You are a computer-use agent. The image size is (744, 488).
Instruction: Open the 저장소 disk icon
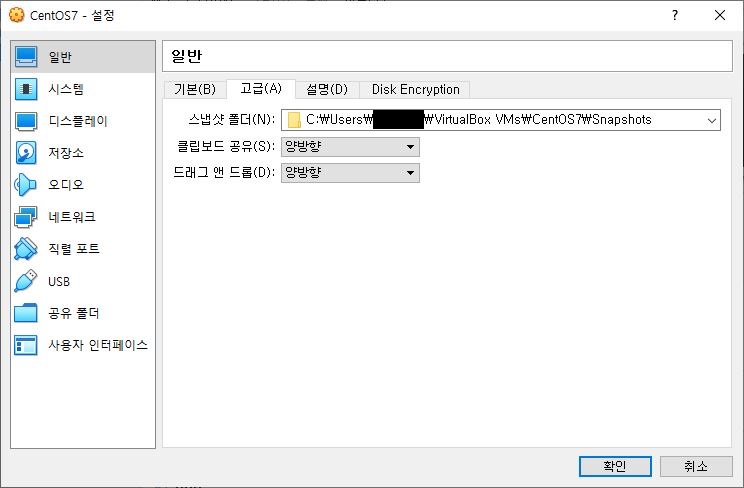(x=26, y=153)
